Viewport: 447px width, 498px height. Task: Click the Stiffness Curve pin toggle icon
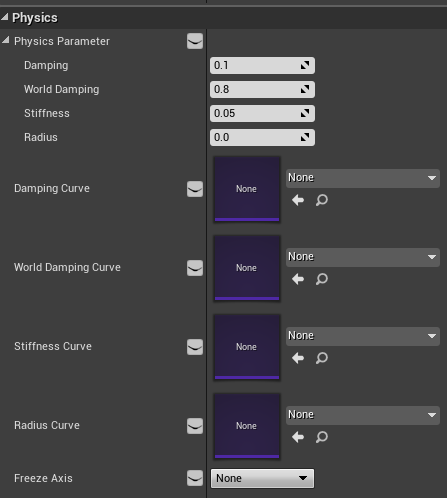pyautogui.click(x=195, y=347)
